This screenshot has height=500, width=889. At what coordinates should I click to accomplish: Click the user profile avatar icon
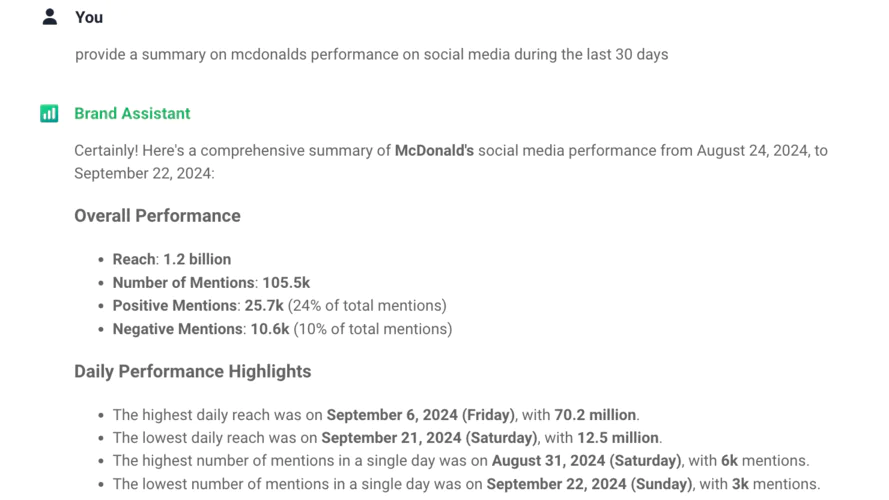click(50, 17)
